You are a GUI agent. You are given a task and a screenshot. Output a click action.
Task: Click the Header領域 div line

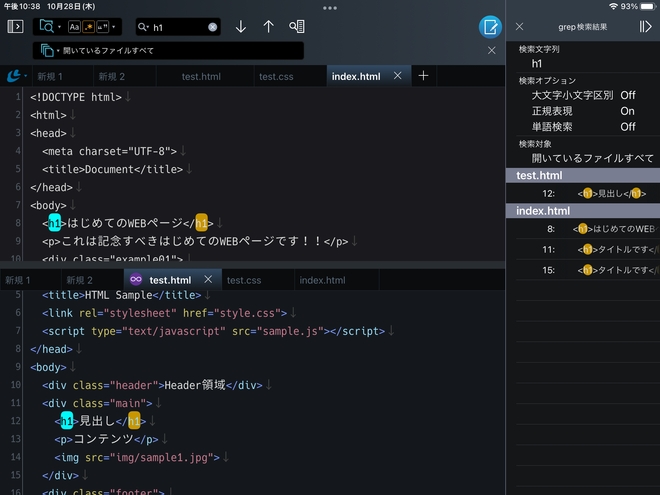pyautogui.click(x=152, y=385)
